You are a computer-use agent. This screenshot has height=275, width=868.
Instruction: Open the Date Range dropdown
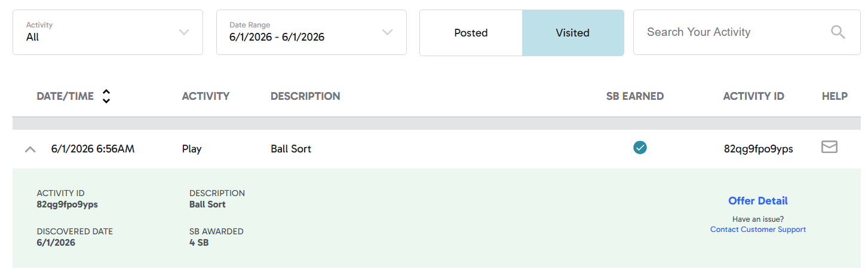pyautogui.click(x=311, y=32)
